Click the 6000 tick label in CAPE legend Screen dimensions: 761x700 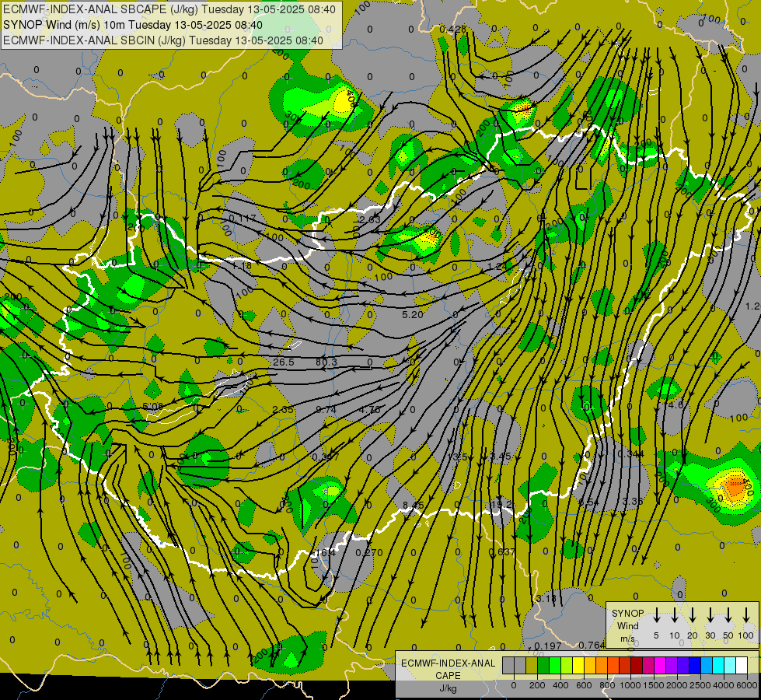747,685
